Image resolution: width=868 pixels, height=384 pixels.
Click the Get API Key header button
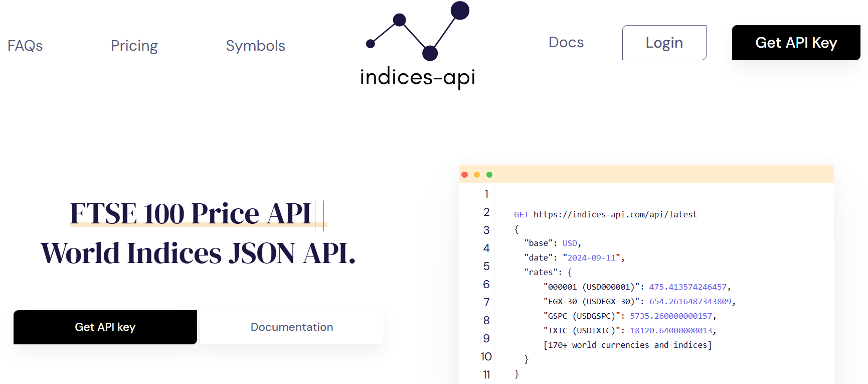pos(796,43)
